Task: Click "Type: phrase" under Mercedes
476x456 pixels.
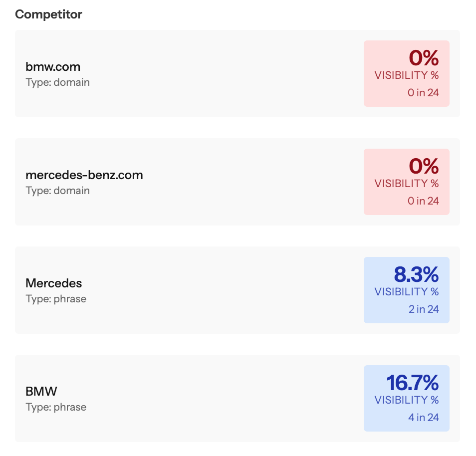Action: click(56, 299)
